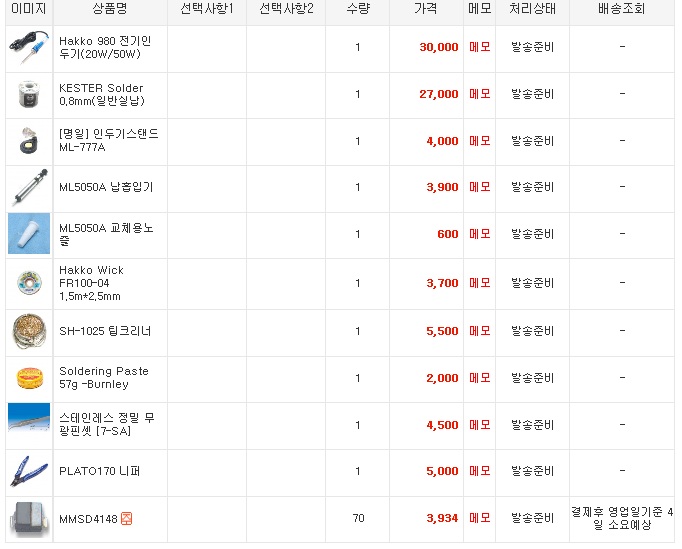The height and width of the screenshot is (549, 682).
Task: Click 발송준비 status in PLATO170 니퍼 row
Action: coord(532,471)
